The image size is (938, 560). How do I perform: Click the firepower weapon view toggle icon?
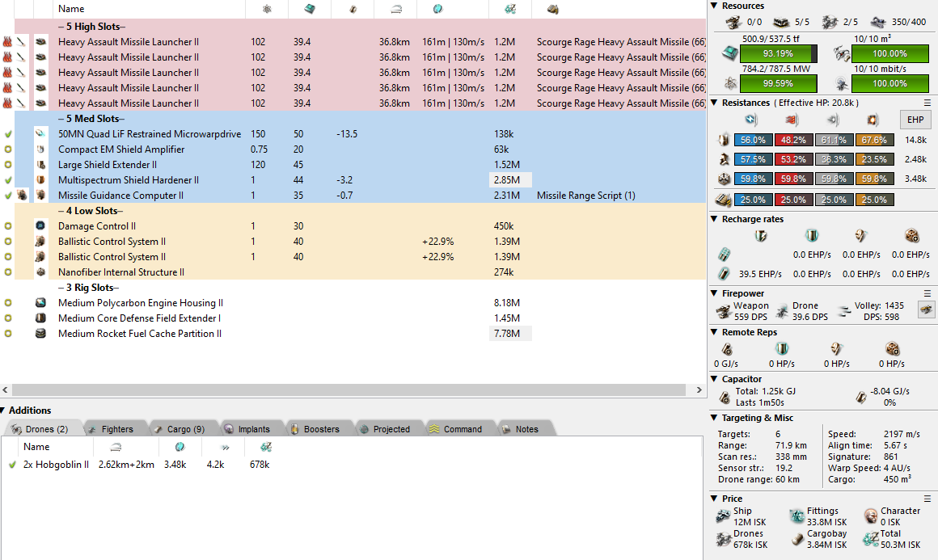[926, 309]
